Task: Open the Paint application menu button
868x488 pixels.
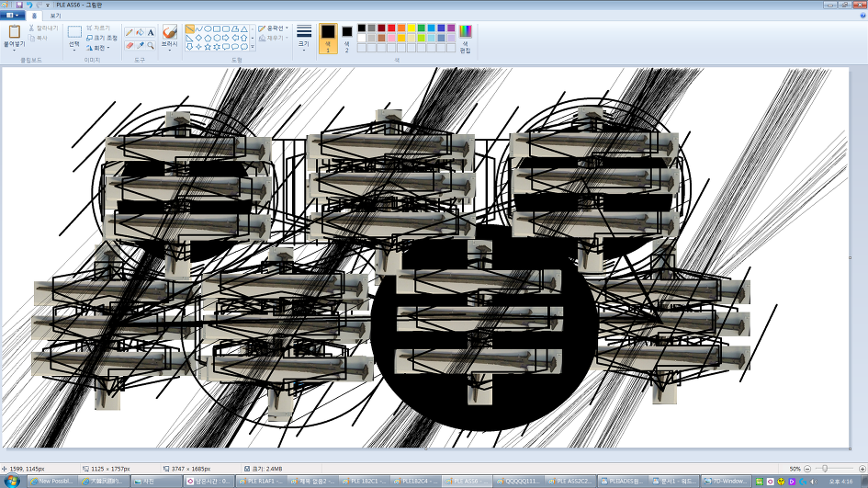Action: pos(13,16)
